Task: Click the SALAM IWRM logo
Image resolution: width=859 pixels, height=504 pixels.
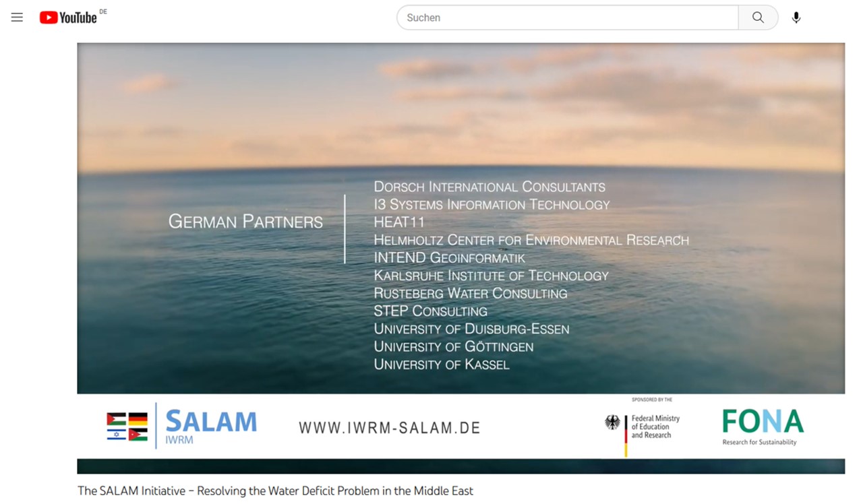Action: click(210, 427)
